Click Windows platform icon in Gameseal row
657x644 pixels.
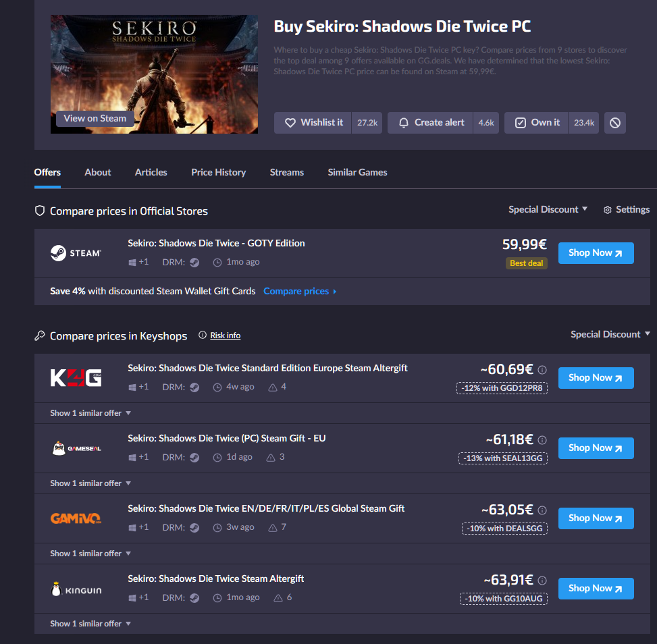point(132,458)
